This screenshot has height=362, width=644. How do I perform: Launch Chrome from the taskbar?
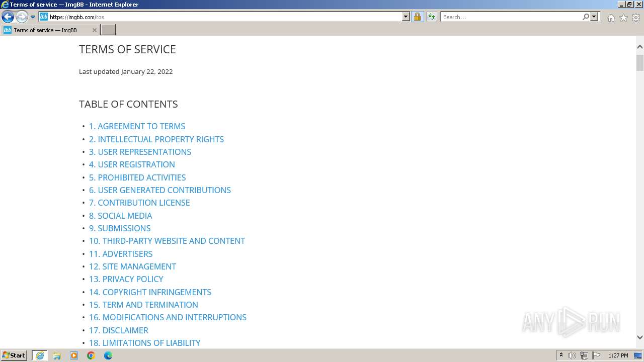[91, 355]
